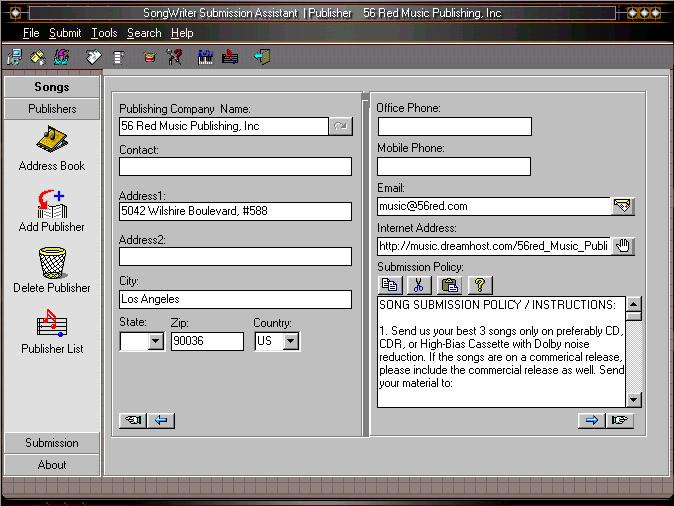This screenshot has width=674, height=506.
Task: Click the document list toolbar icon
Action: coord(118,57)
